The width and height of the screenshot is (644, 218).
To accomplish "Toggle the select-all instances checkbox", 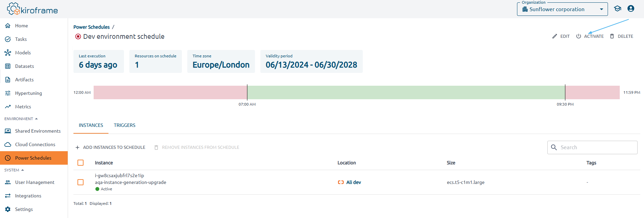I will point(80,163).
